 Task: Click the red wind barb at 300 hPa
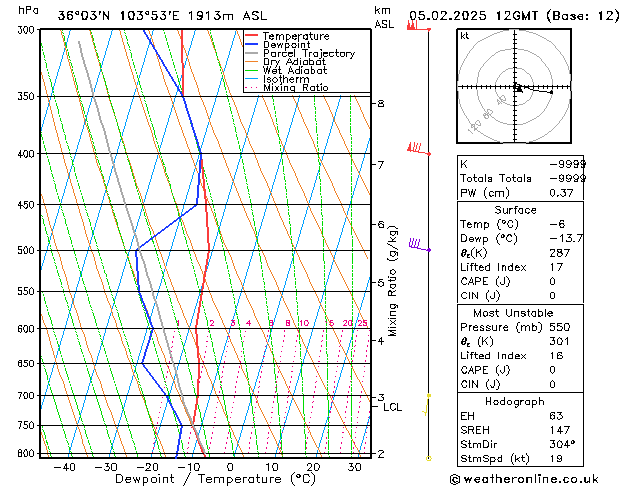(x=418, y=26)
